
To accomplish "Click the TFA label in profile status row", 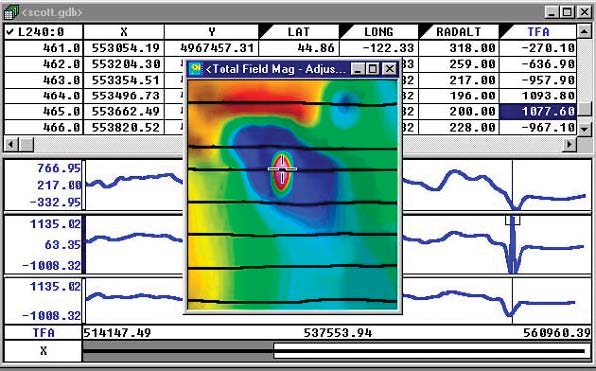I will pyautogui.click(x=43, y=333).
